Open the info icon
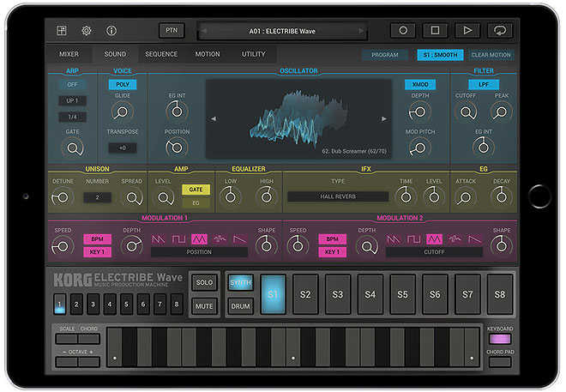Screen dimensions: 566x392 click(x=111, y=31)
